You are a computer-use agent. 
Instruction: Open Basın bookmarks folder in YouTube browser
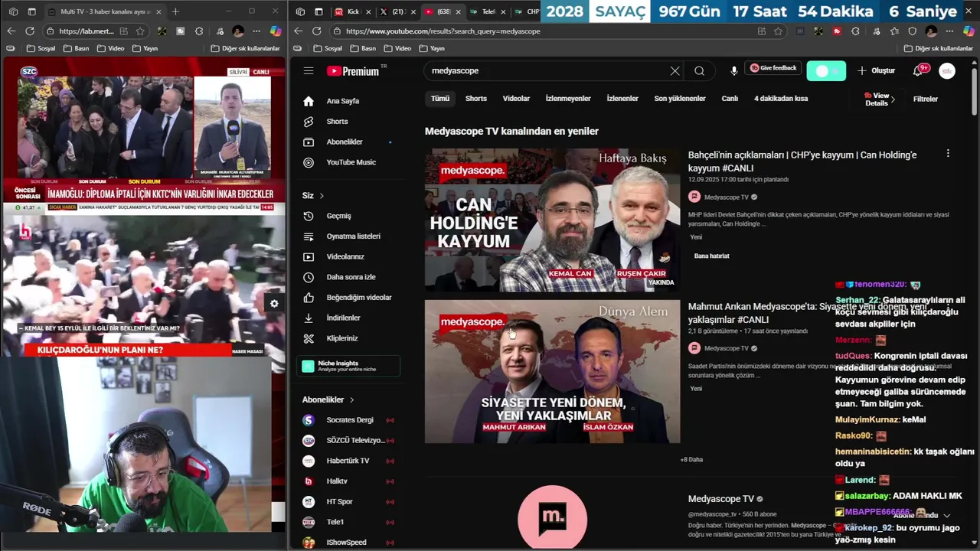click(363, 48)
